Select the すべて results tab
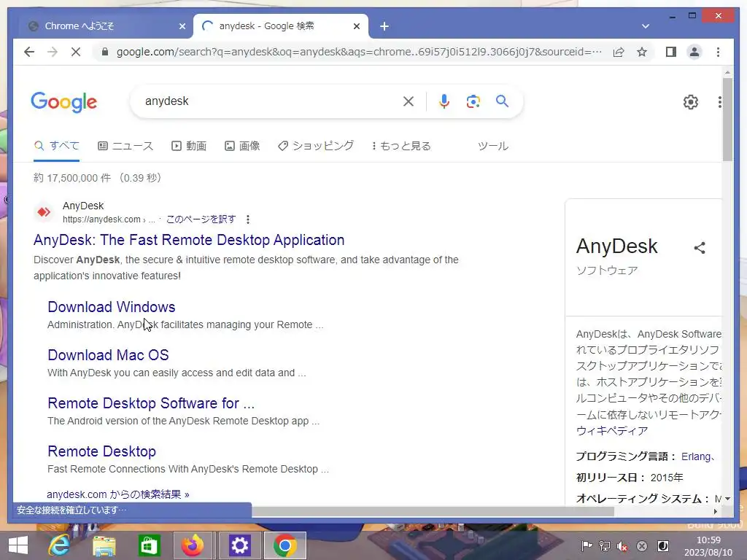 57,146
